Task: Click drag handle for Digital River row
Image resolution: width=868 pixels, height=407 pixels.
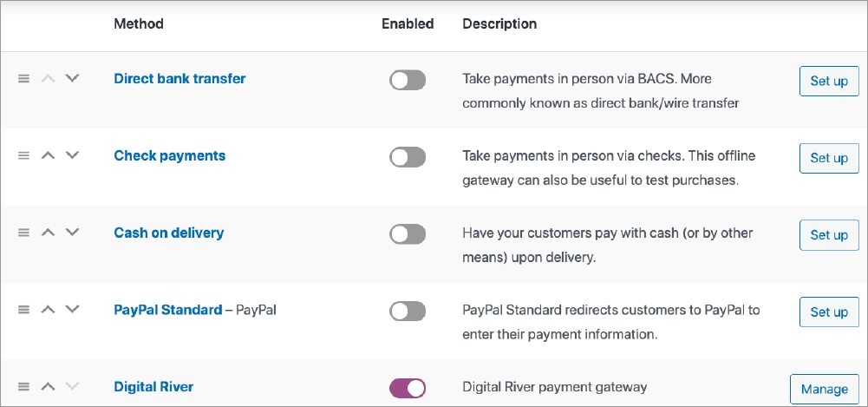Action: pos(24,387)
